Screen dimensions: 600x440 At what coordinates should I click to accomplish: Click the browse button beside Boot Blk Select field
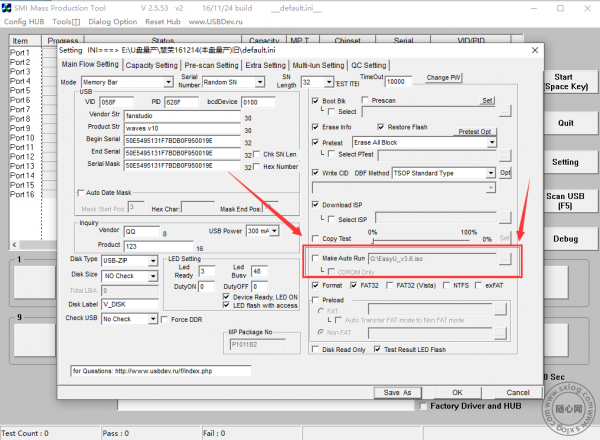click(505, 111)
